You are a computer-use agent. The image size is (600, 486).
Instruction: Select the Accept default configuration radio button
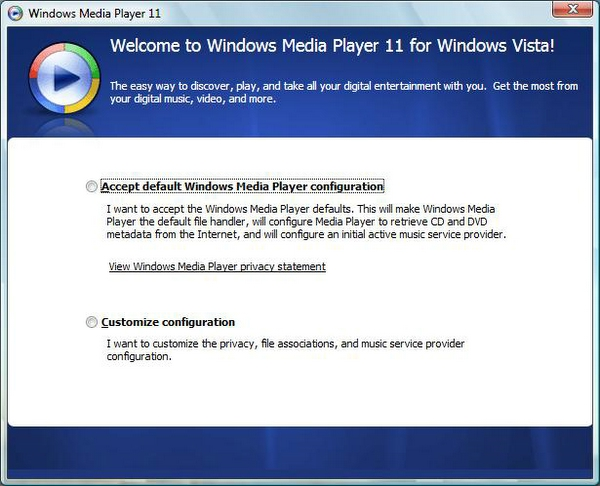(x=92, y=187)
